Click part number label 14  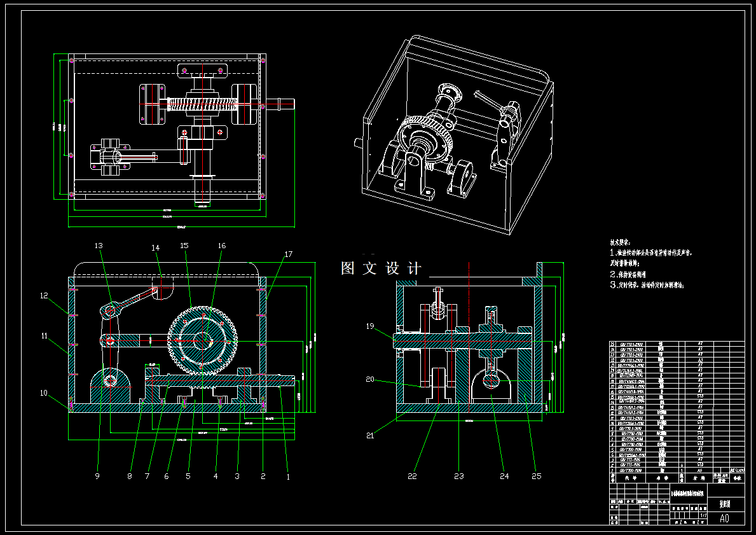155,248
